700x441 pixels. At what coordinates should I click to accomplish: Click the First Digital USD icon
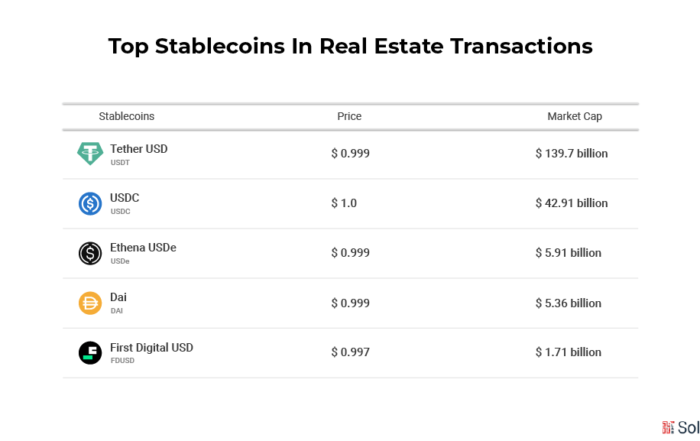click(x=90, y=353)
